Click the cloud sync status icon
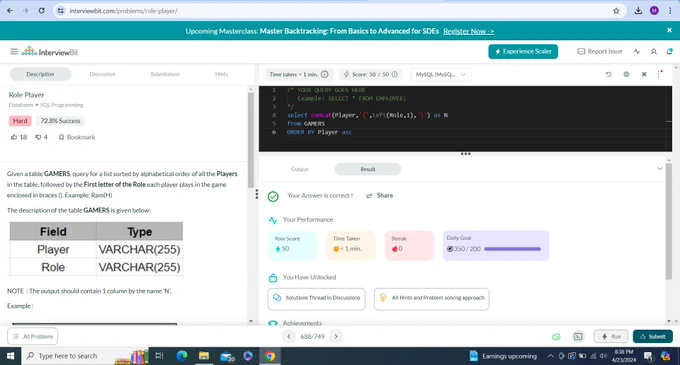The height and width of the screenshot is (365, 680). coord(556,336)
